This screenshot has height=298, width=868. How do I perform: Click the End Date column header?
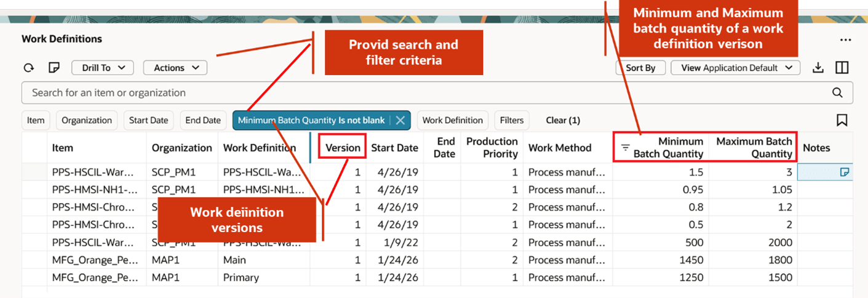coord(444,148)
